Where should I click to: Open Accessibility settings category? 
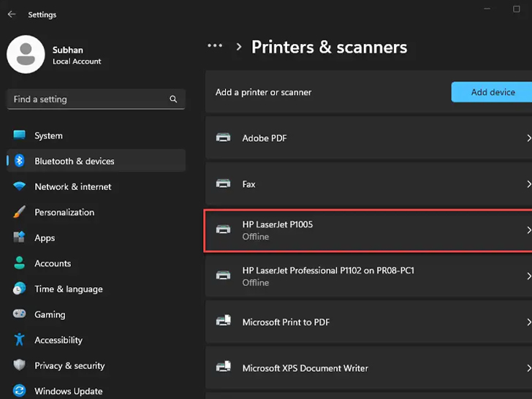(96, 340)
